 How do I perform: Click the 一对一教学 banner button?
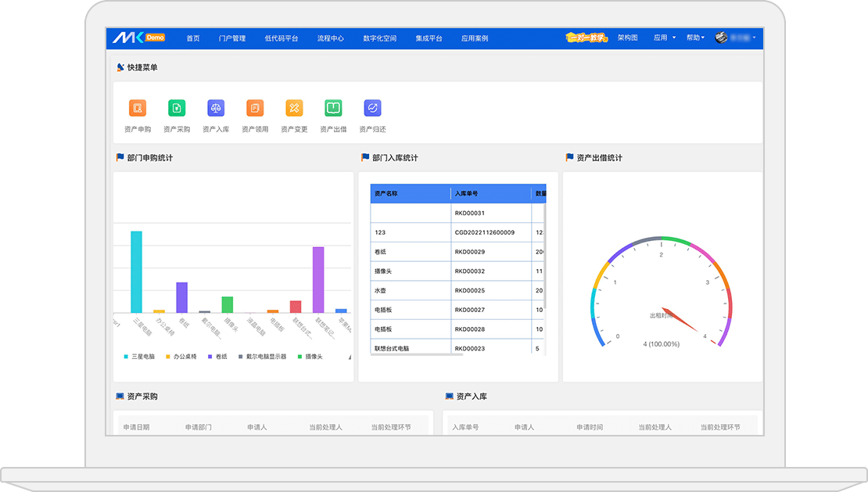point(586,38)
